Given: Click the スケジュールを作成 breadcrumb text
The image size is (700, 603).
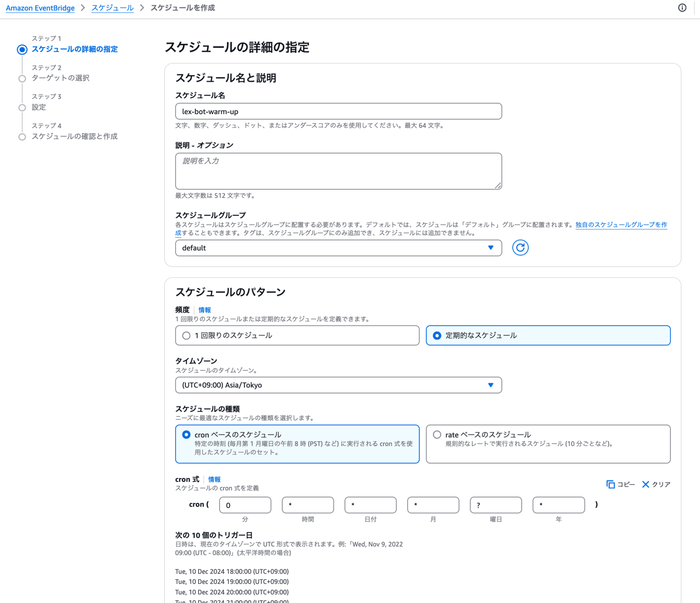Looking at the screenshot, I should [x=183, y=8].
